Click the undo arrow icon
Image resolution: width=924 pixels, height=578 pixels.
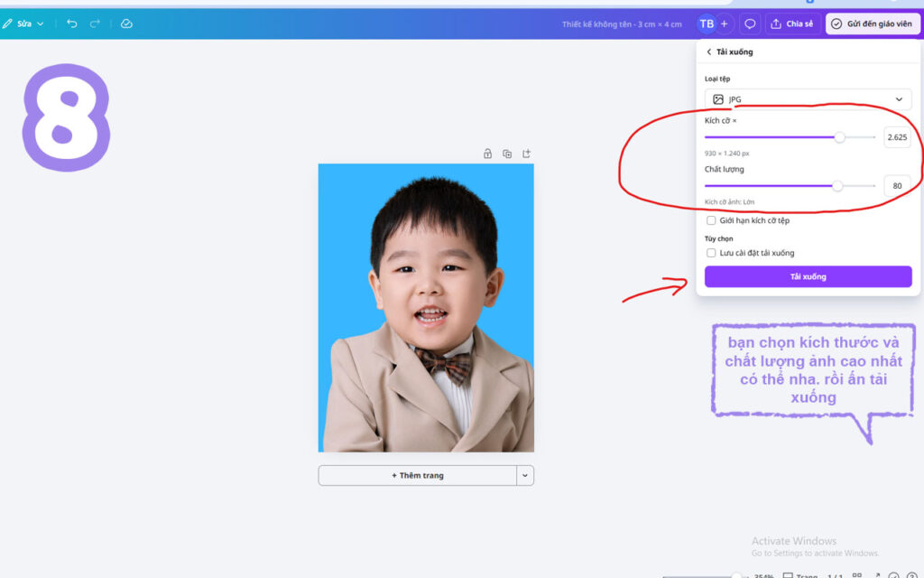click(72, 23)
